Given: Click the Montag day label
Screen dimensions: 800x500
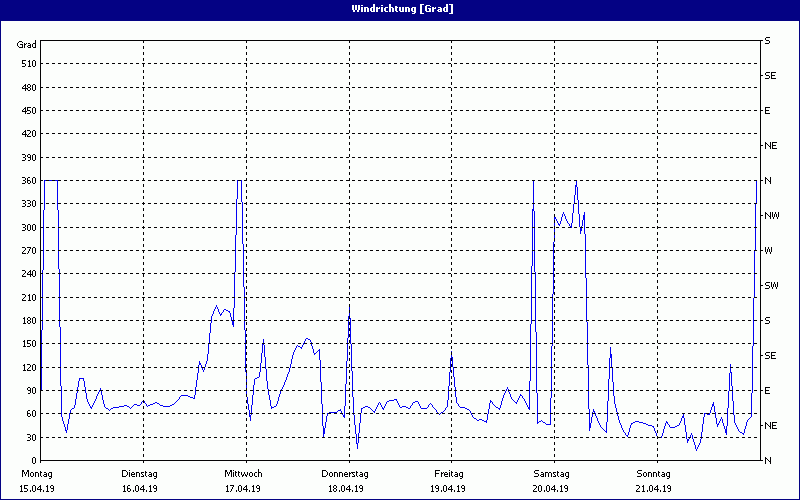Looking at the screenshot, I should 37,474.
